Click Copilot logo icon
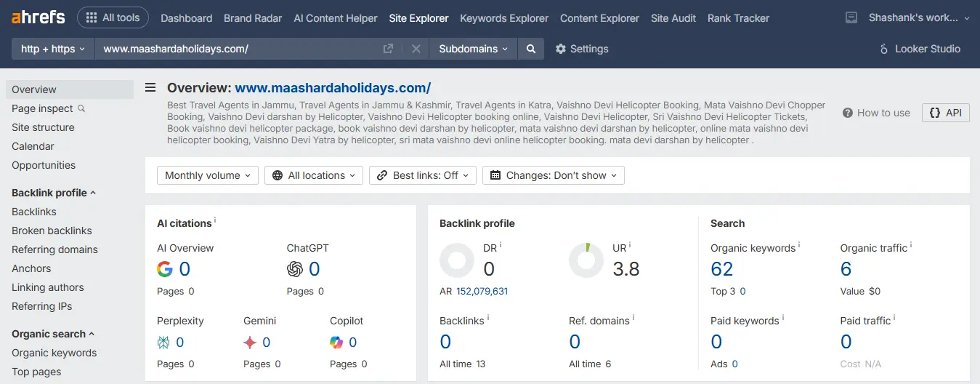The height and width of the screenshot is (384, 980). coord(336,343)
